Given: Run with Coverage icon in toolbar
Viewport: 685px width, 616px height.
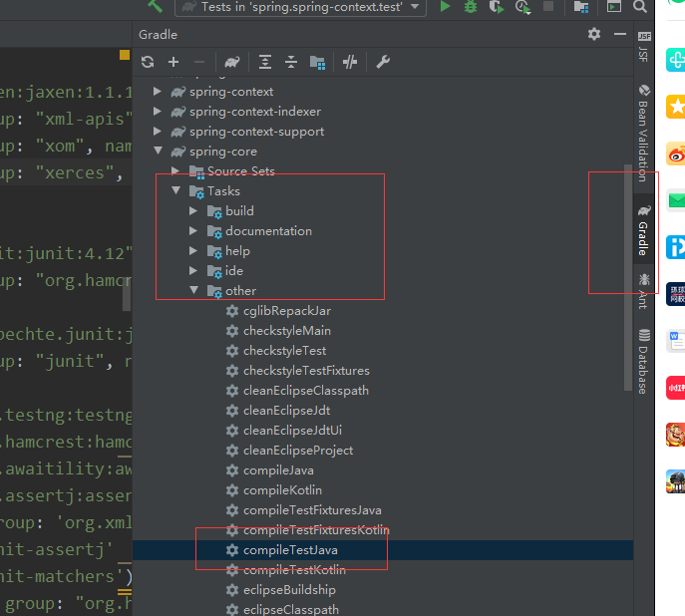Looking at the screenshot, I should pos(497,7).
